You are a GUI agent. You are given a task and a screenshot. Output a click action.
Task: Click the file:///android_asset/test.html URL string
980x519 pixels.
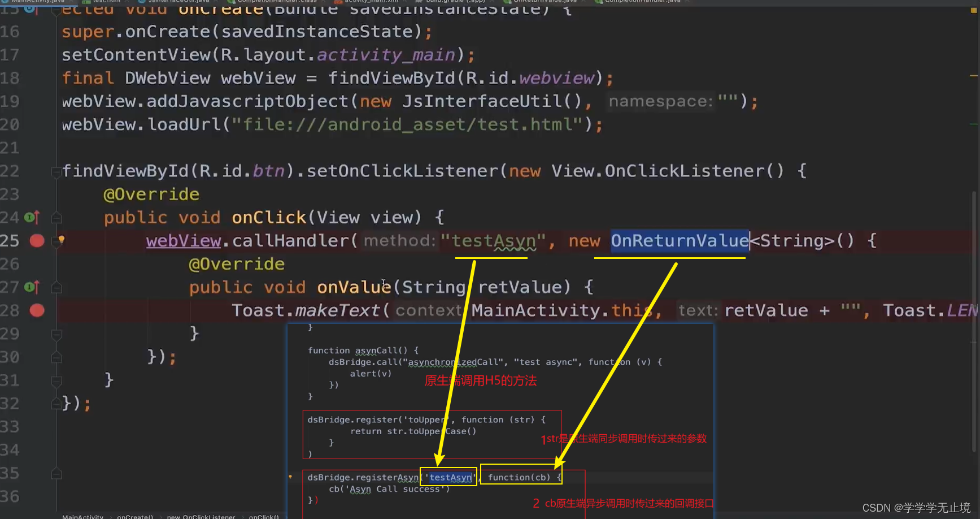[x=407, y=124]
